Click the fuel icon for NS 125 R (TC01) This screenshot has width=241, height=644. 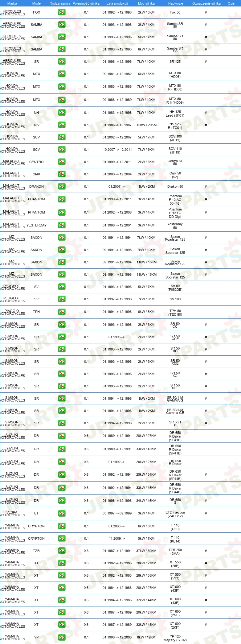[62, 125]
